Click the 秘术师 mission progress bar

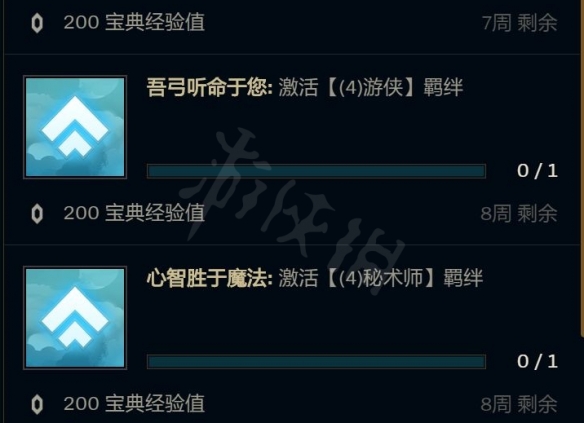pos(316,362)
